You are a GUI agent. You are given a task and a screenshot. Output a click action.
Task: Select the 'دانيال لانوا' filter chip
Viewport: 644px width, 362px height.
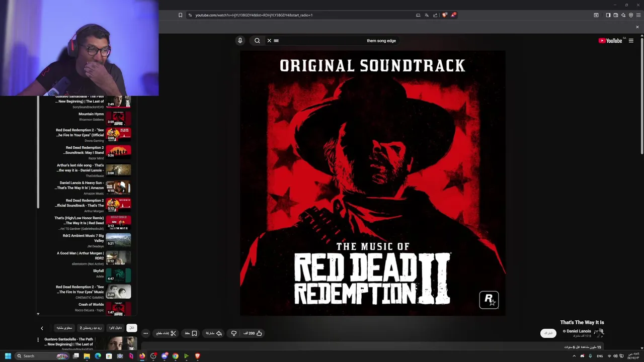click(115, 328)
